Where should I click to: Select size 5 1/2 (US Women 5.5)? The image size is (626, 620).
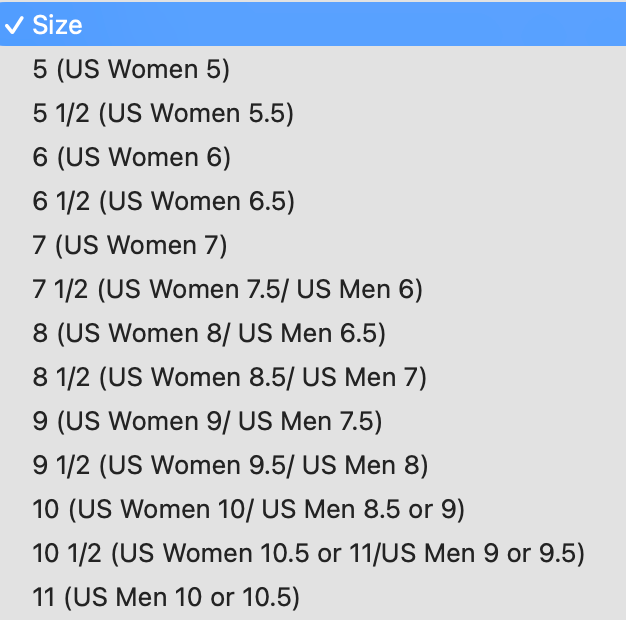click(x=163, y=114)
